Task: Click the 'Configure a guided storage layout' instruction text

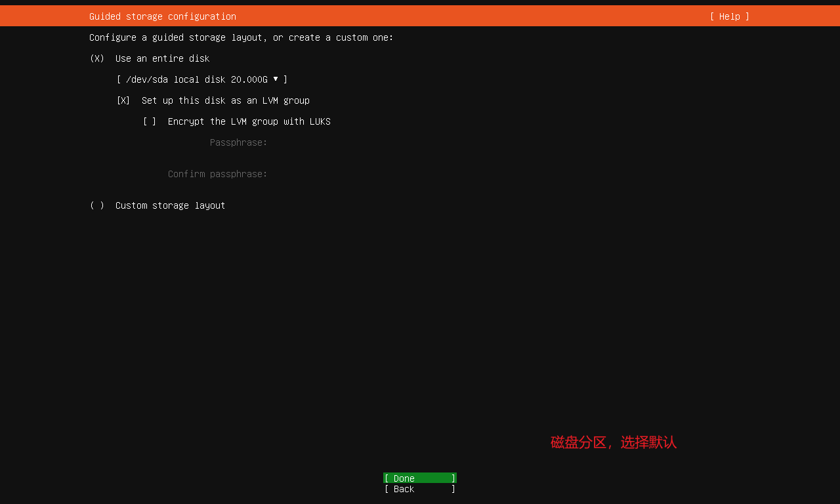Action: point(241,37)
